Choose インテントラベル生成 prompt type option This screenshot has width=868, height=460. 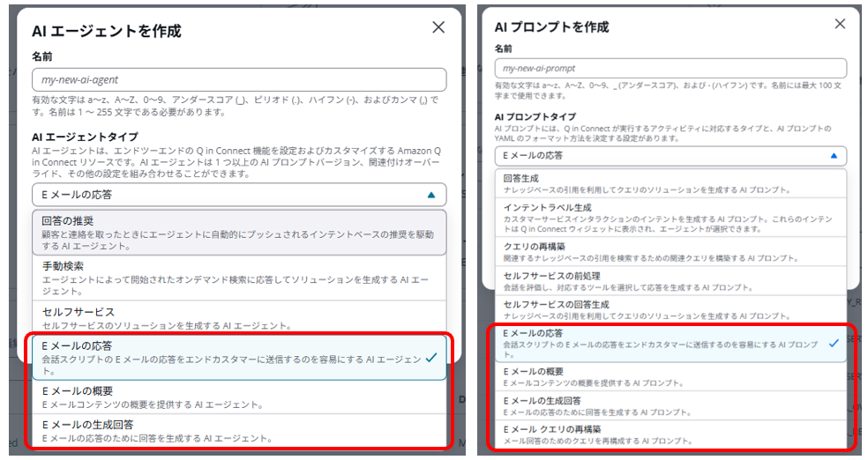(x=670, y=214)
